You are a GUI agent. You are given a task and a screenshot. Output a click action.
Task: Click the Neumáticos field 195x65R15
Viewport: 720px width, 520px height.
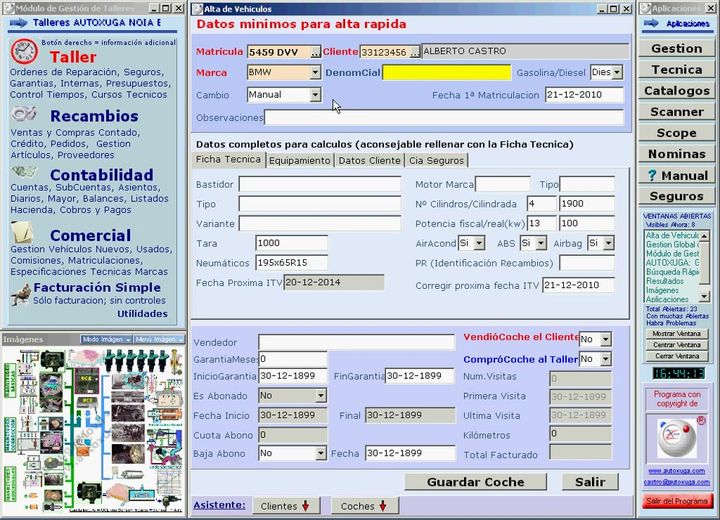291,263
